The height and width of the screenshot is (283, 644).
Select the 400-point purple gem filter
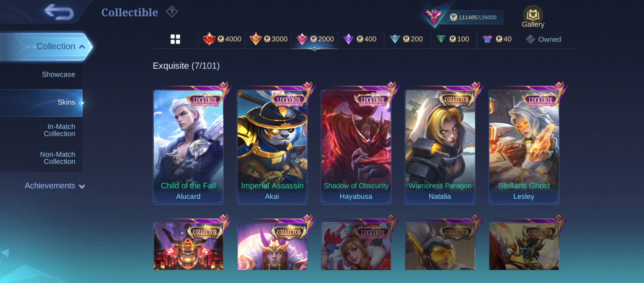pos(360,39)
